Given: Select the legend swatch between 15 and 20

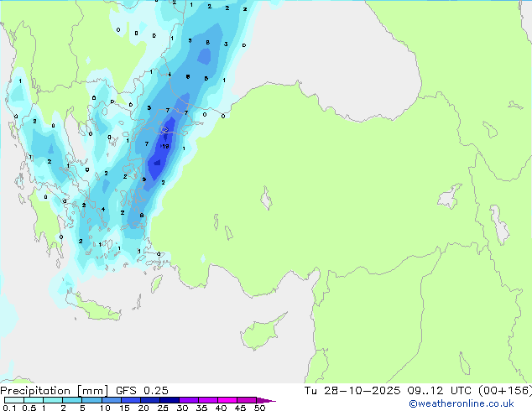Looking at the screenshot, I should click(130, 400).
